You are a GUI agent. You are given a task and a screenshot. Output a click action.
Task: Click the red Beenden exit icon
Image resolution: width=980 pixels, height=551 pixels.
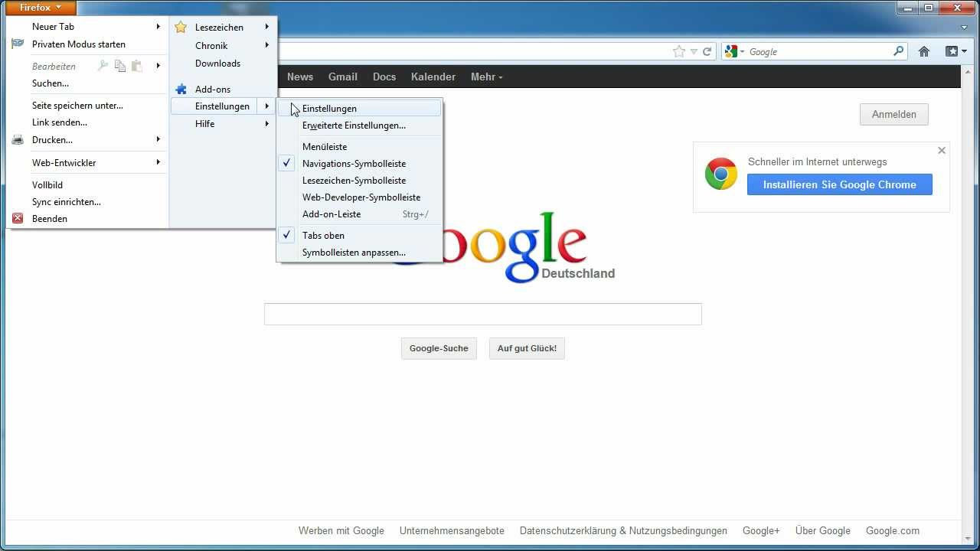(18, 219)
